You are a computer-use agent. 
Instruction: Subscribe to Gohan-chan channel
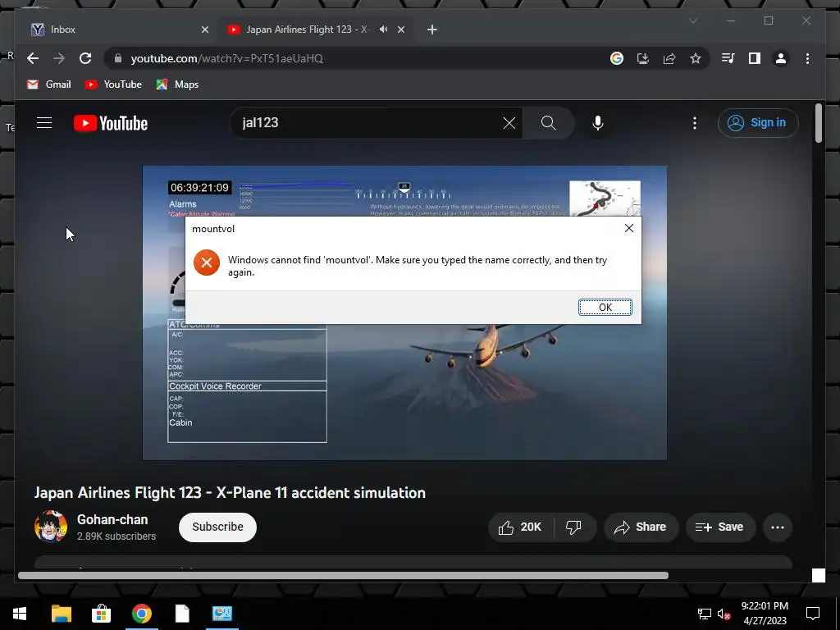[217, 527]
